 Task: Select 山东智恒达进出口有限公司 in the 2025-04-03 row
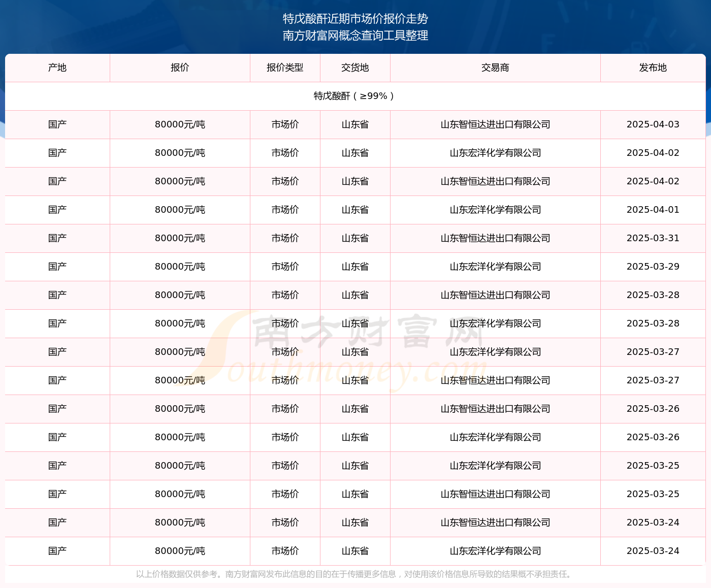495,124
